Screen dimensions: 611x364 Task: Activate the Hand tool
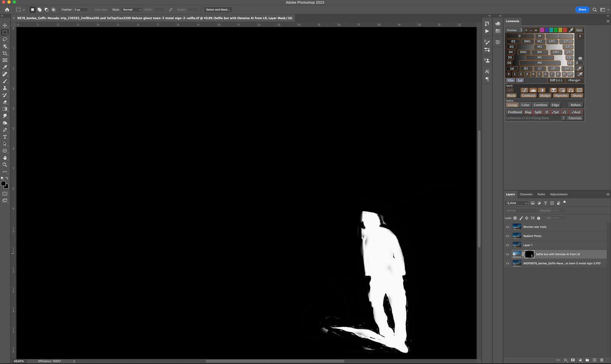pos(5,158)
